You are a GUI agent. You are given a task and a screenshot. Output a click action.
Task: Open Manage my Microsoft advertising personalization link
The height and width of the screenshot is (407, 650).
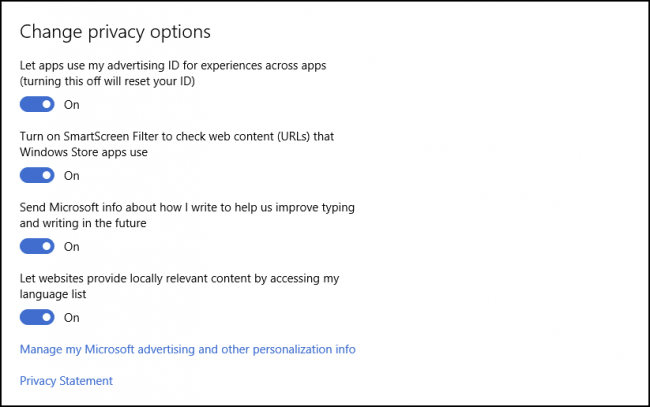pyautogui.click(x=187, y=349)
